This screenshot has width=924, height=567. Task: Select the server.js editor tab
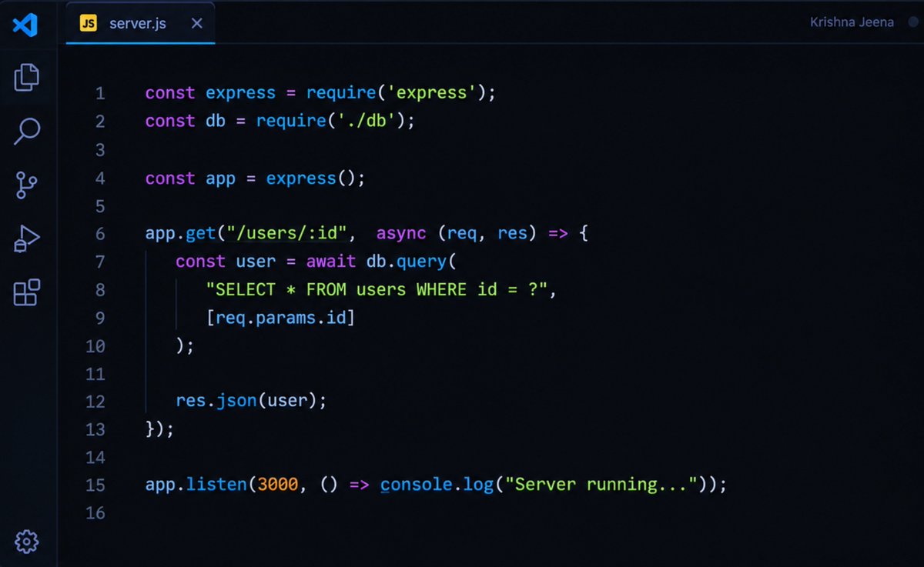click(140, 23)
